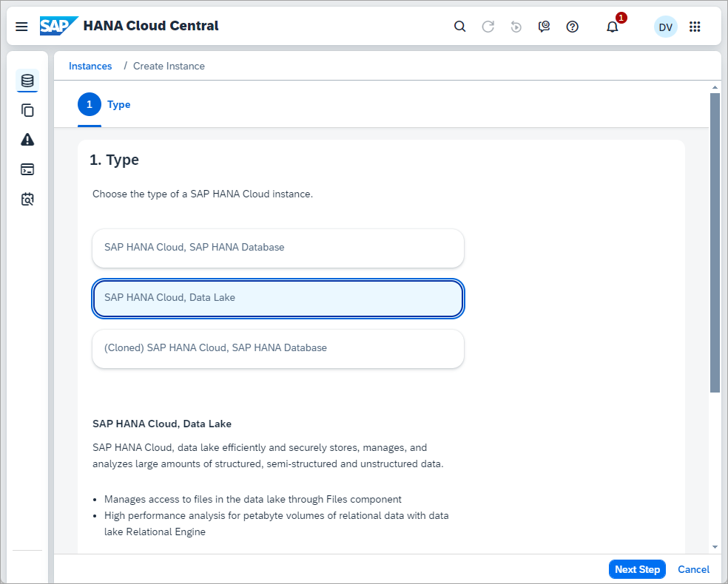The height and width of the screenshot is (584, 728).
Task: Click the auto-refresh play icon
Action: pyautogui.click(x=516, y=27)
